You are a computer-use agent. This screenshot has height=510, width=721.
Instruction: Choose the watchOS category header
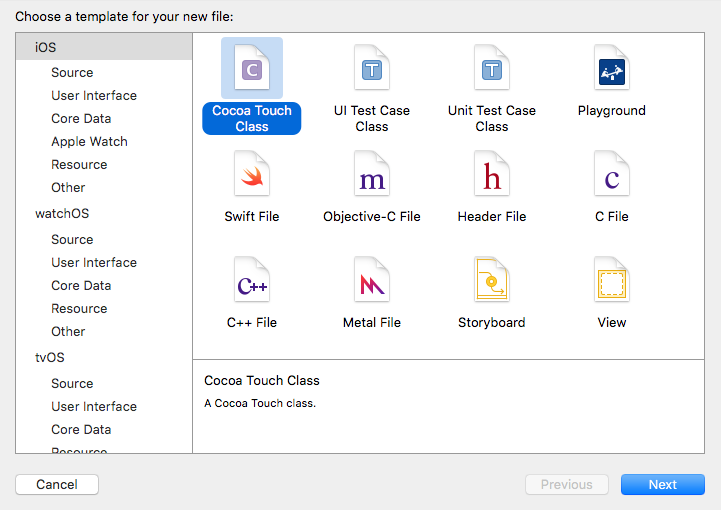click(x=62, y=213)
